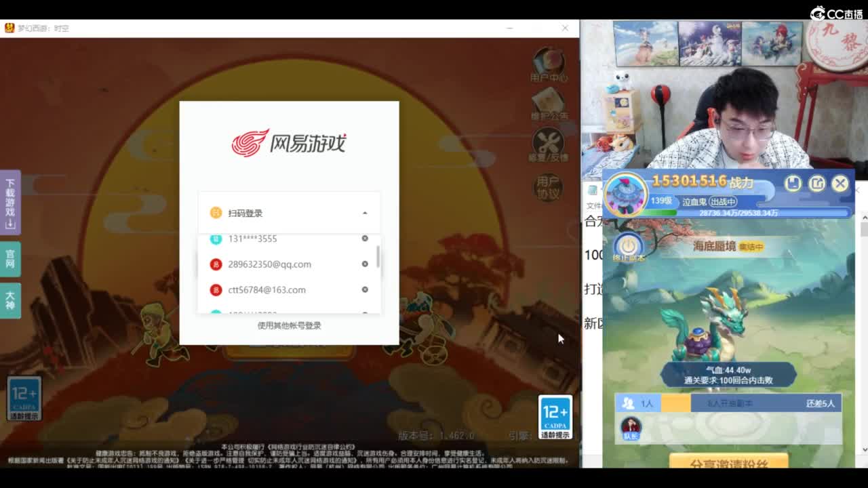This screenshot has width=868, height=488.
Task: Click the CC直播 logo
Action: (x=837, y=13)
